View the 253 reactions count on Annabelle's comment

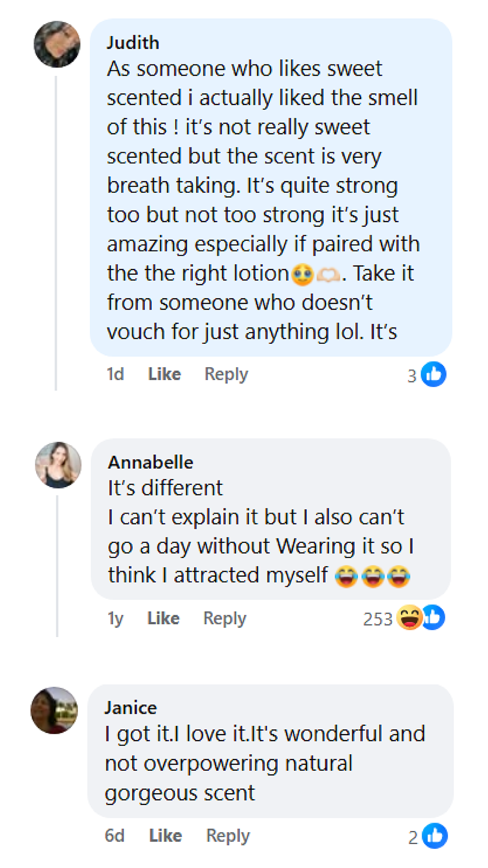tap(378, 619)
